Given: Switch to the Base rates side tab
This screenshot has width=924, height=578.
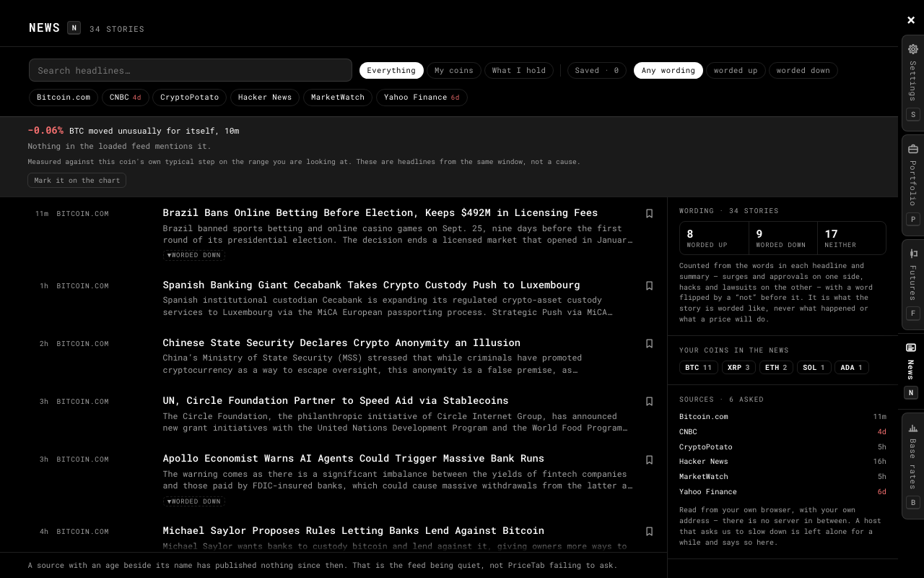Looking at the screenshot, I should [x=913, y=466].
